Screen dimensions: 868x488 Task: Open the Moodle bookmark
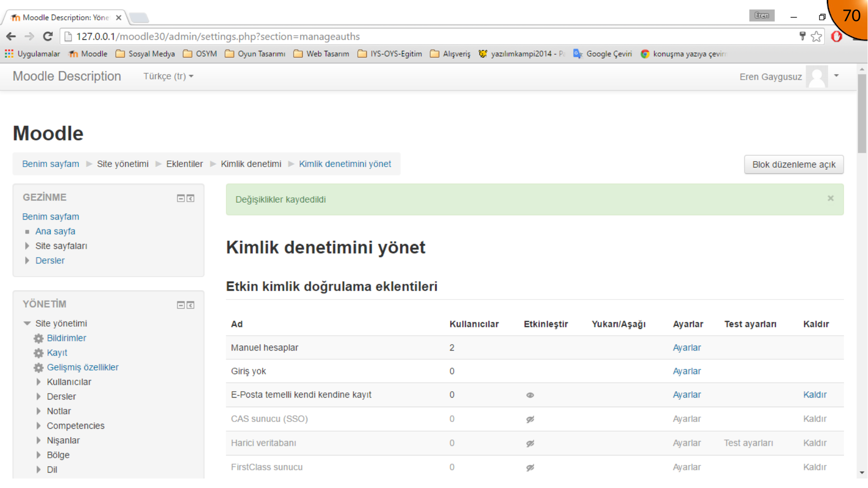[88, 54]
